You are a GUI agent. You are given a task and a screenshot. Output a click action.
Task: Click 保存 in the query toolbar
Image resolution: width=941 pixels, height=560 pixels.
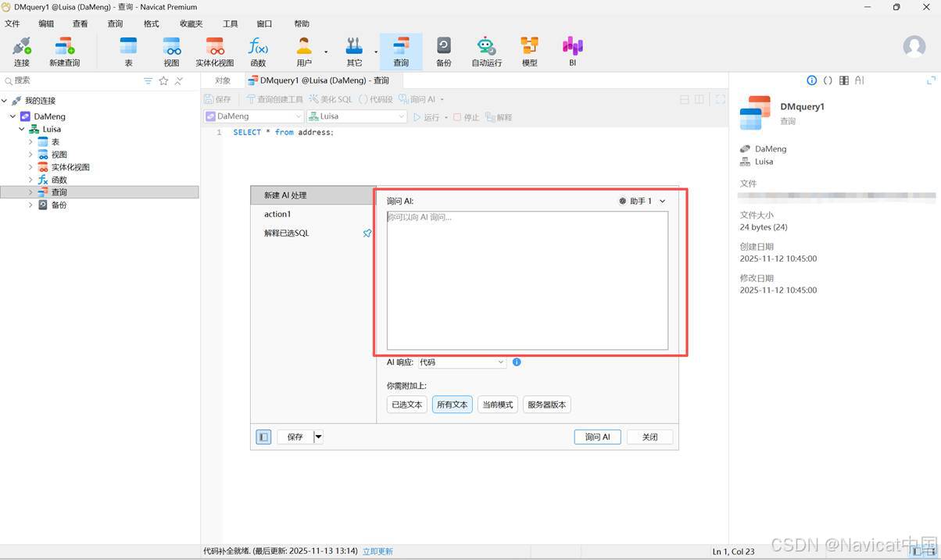pyautogui.click(x=217, y=99)
